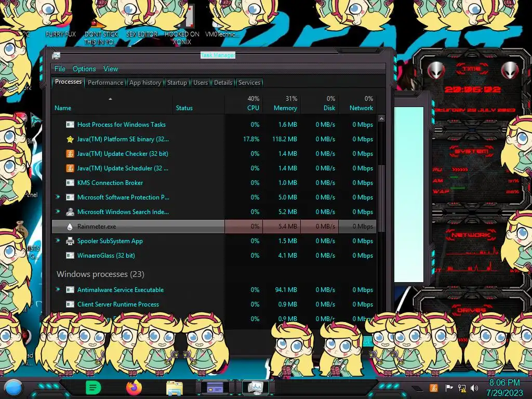Viewport: 532px width, 399px height.
Task: Open the File menu
Action: (x=60, y=69)
